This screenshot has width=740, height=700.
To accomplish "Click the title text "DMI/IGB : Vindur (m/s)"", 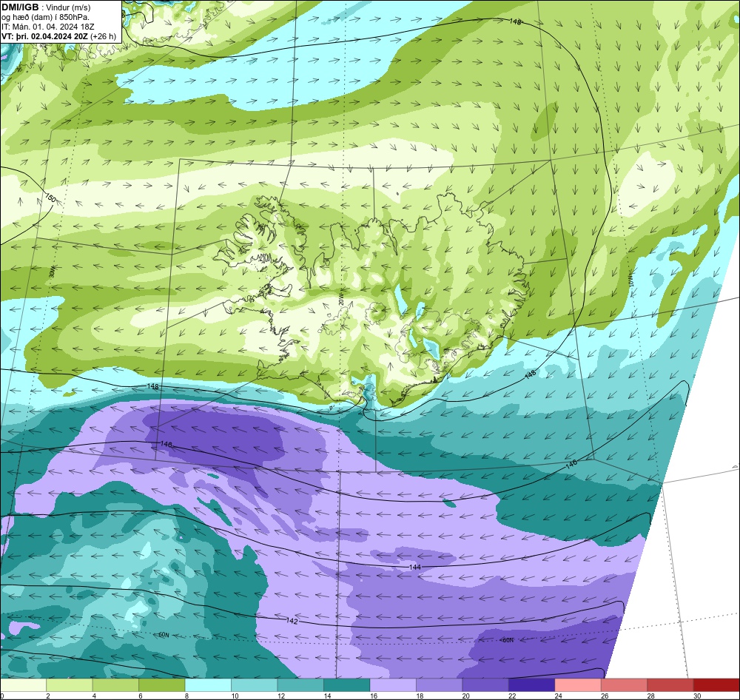I will tap(46, 7).
